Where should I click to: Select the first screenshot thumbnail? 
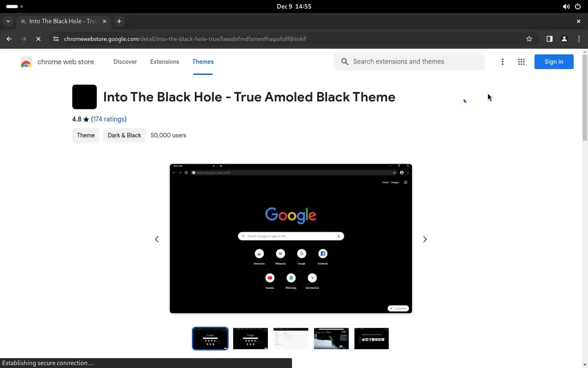tap(210, 339)
